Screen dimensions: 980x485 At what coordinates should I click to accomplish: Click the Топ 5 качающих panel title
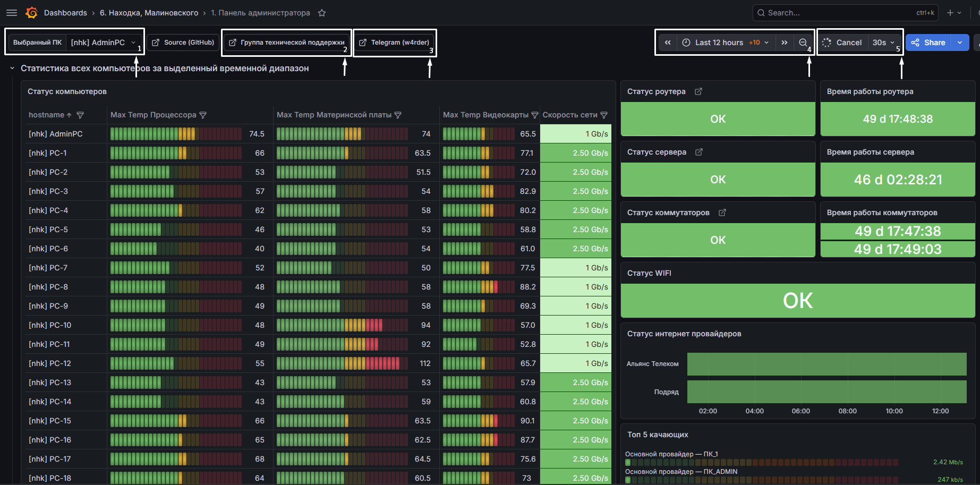tap(658, 435)
